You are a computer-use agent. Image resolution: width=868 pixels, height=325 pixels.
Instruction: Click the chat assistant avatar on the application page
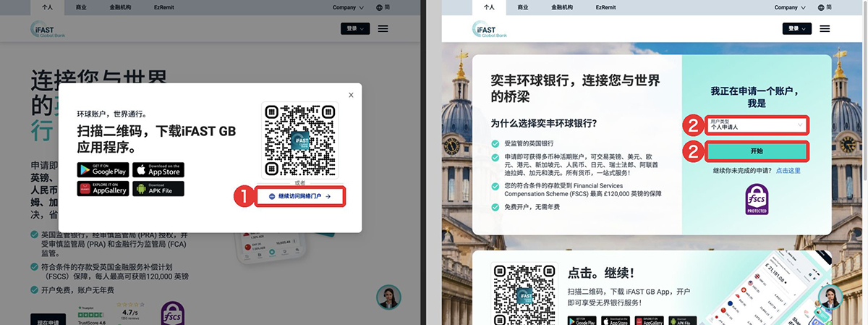tap(830, 297)
